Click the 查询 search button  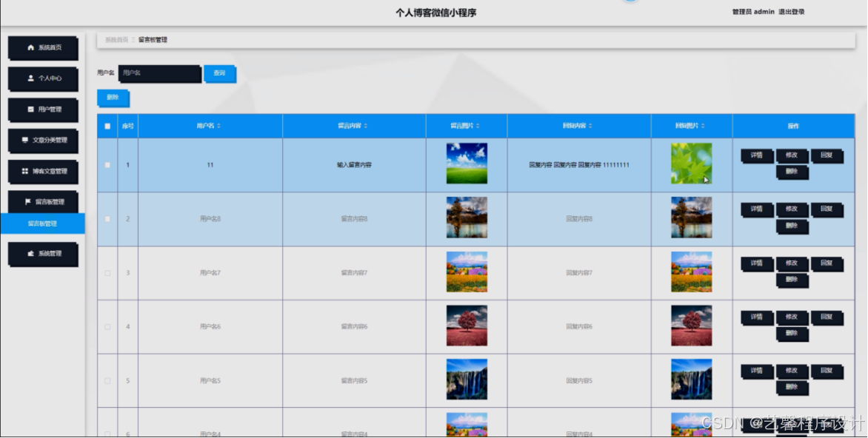pyautogui.click(x=220, y=73)
